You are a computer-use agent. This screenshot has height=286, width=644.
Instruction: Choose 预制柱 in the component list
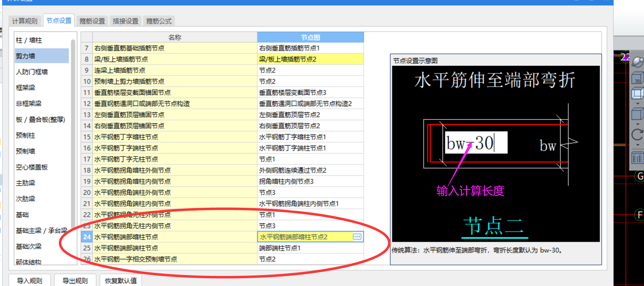tap(42, 135)
